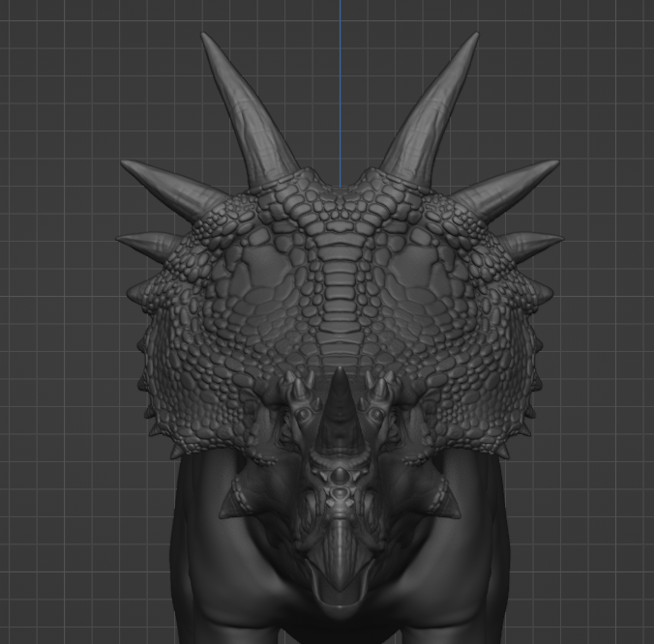This screenshot has height=644, width=654.
Task: Select the dinosaur's central nasal horn
Action: (x=340, y=413)
